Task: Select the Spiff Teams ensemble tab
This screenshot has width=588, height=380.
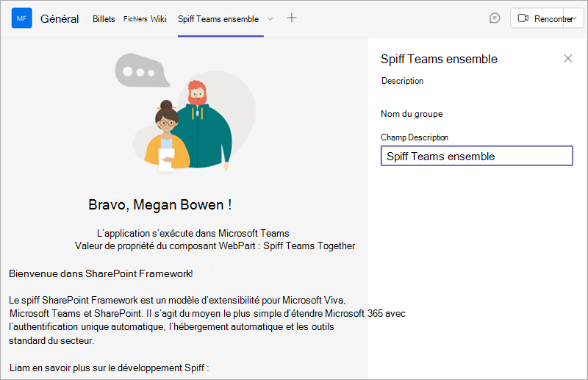Action: click(x=218, y=19)
